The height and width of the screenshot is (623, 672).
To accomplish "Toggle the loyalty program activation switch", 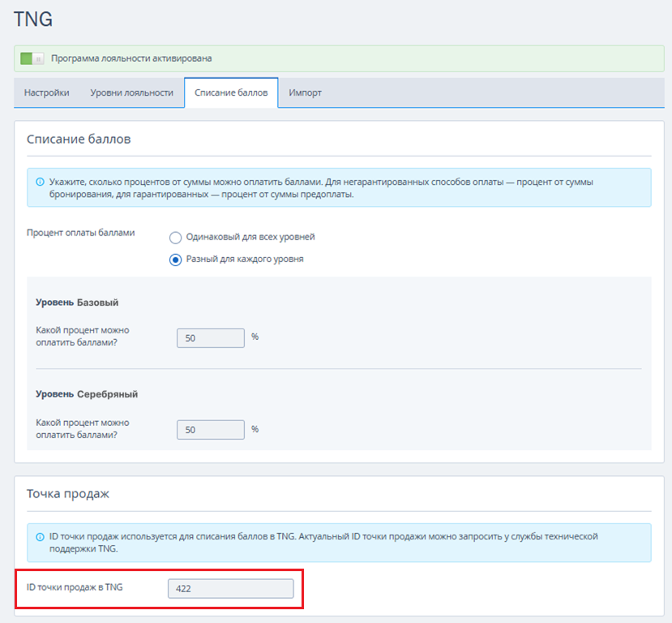I will tap(32, 58).
